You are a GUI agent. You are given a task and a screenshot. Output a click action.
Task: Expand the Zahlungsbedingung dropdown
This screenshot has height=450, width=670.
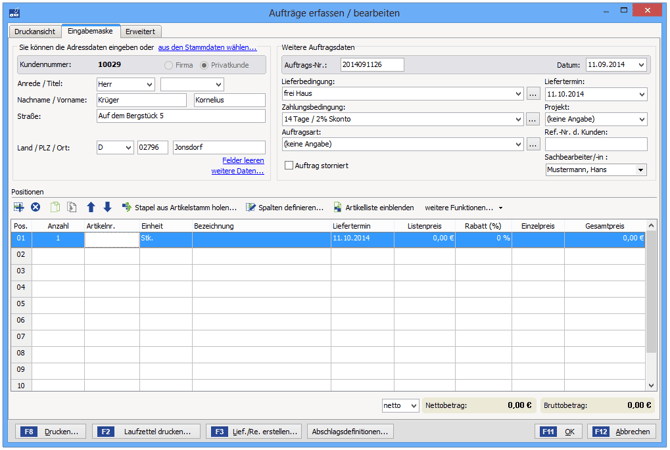[x=518, y=119]
